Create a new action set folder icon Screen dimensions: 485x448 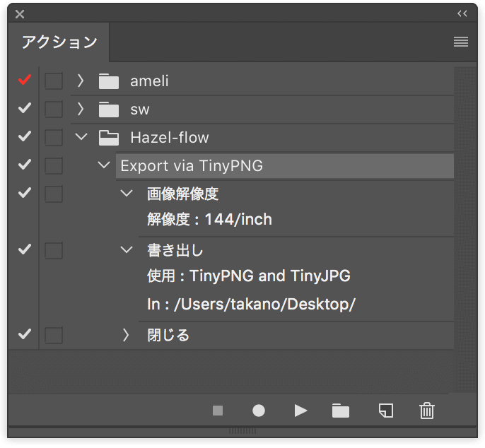[x=341, y=411]
